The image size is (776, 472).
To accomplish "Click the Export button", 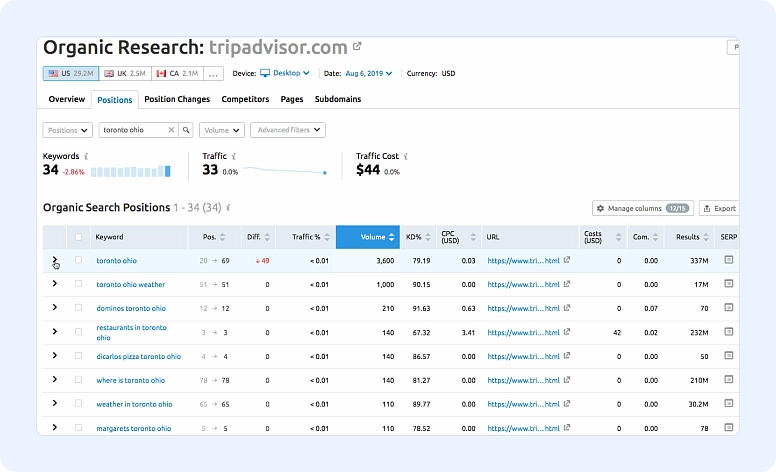I will (x=719, y=208).
